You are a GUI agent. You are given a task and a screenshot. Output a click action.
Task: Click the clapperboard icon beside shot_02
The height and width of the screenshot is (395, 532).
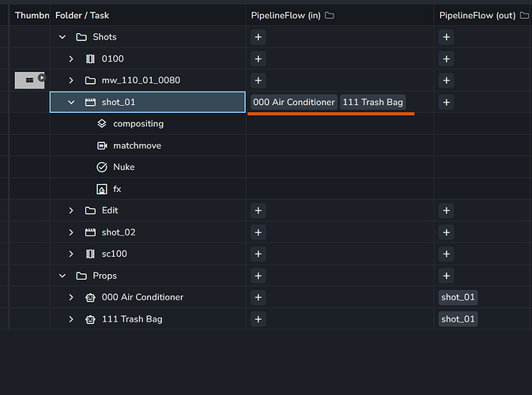point(90,232)
